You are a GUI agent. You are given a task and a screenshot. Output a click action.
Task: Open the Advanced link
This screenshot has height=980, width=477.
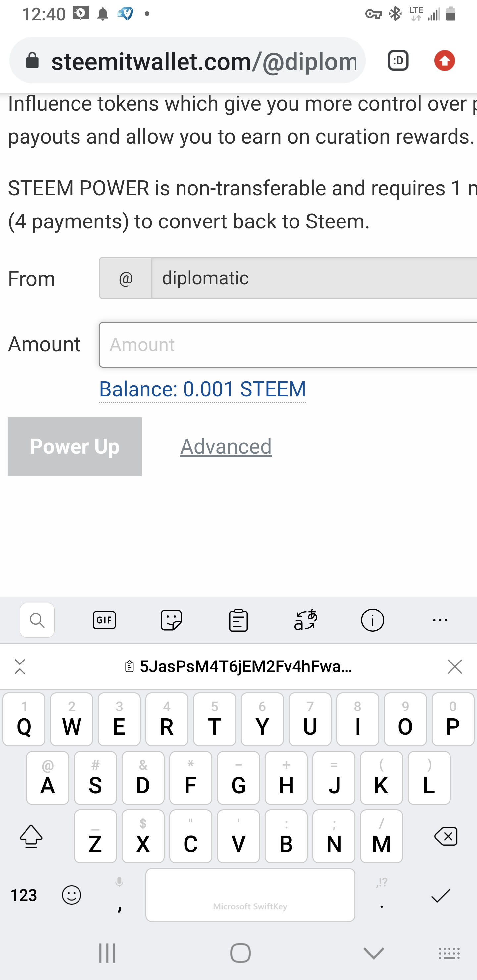226,446
